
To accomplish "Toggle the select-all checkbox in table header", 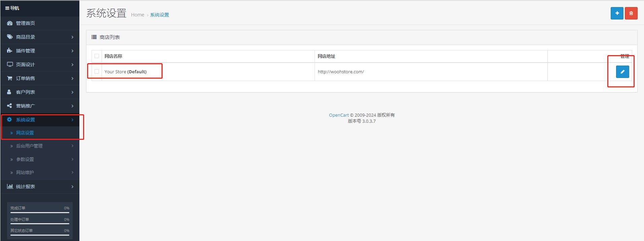I will tap(97, 56).
